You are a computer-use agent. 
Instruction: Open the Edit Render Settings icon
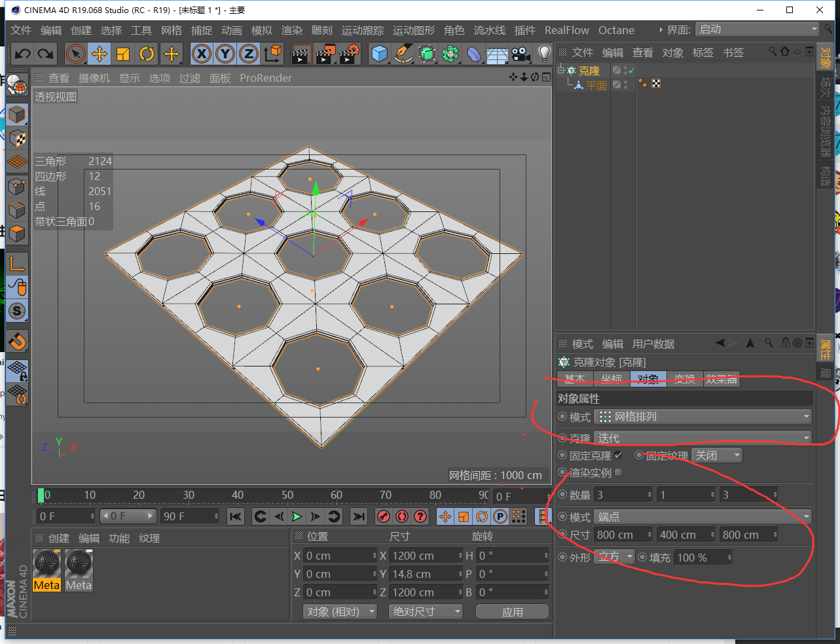pyautogui.click(x=349, y=54)
